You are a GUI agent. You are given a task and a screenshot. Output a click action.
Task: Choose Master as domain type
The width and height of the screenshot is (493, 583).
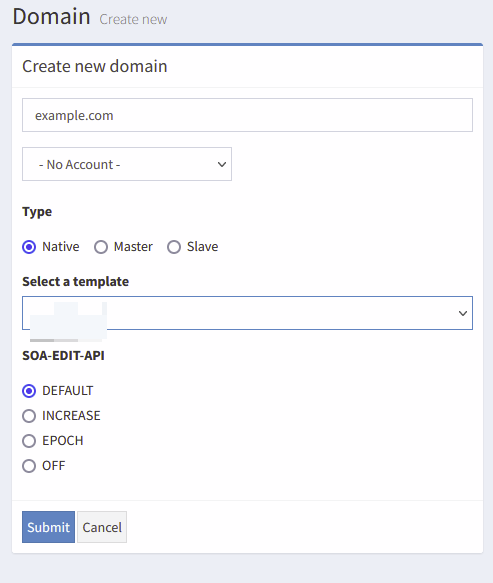(101, 247)
